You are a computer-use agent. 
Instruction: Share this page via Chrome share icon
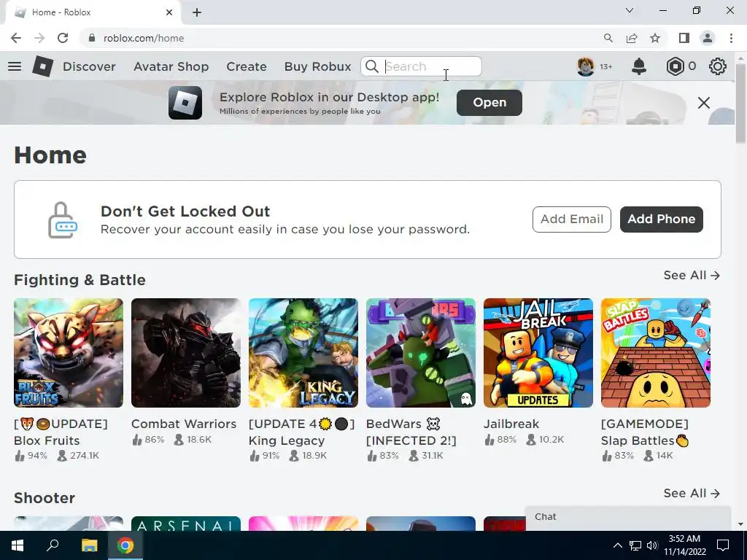tap(632, 38)
